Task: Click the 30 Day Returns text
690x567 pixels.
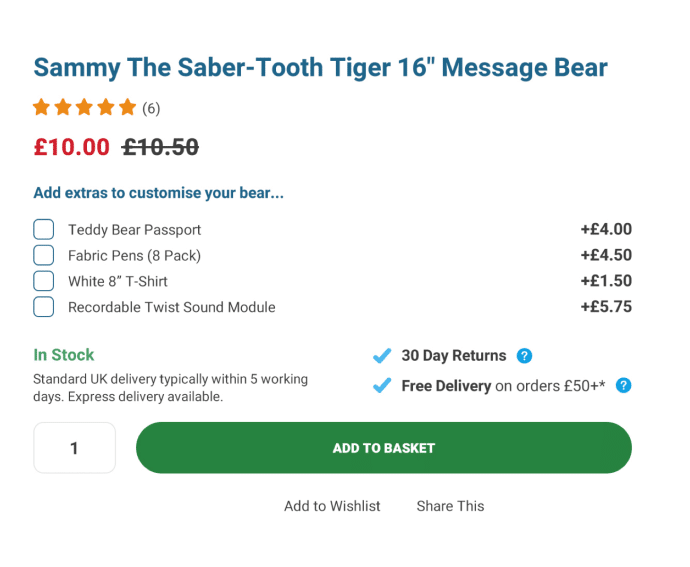Action: click(454, 356)
